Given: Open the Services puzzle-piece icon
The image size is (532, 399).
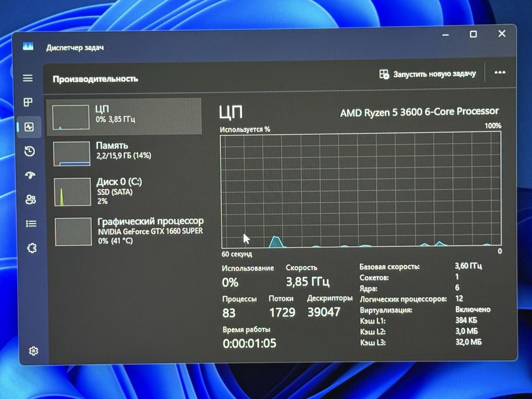Looking at the screenshot, I should (x=32, y=248).
